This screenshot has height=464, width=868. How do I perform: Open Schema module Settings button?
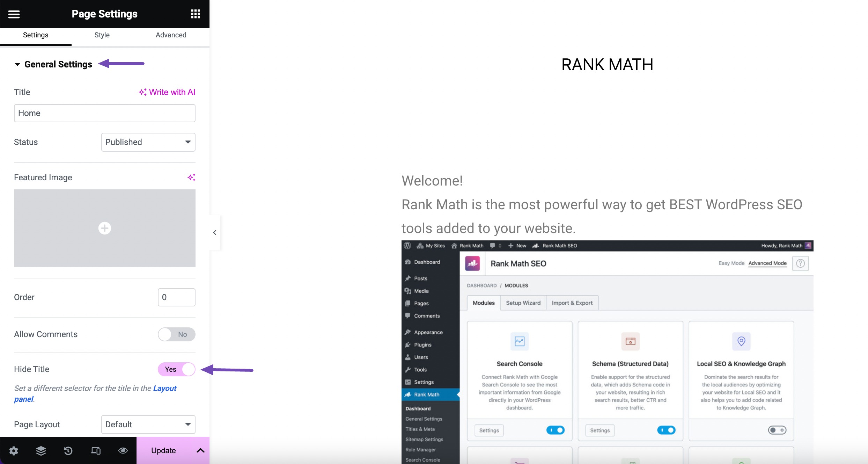[x=600, y=430]
